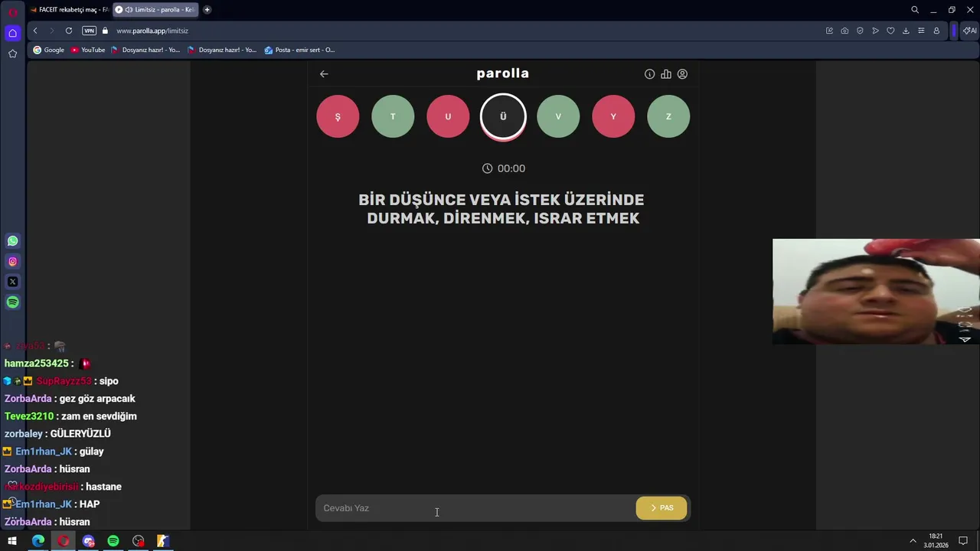Open the Opera sidebar home button
This screenshot has height=551, width=980.
pos(12,33)
